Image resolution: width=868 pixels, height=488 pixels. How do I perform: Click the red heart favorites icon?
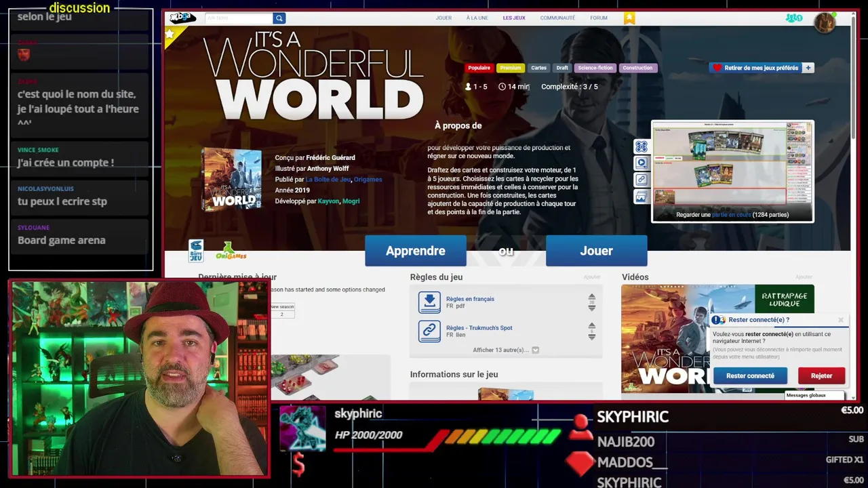click(x=717, y=68)
